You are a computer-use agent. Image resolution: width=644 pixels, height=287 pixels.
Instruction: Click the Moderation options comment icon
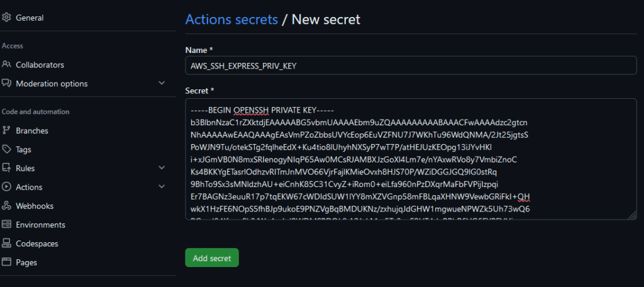point(6,84)
